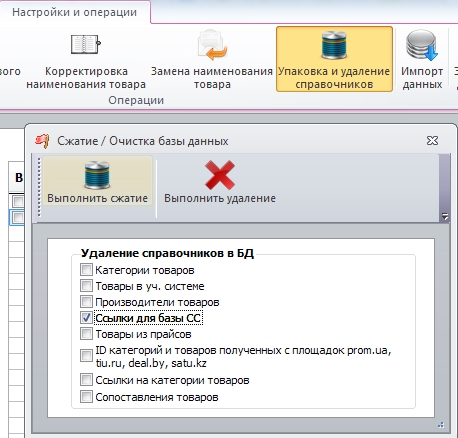Image resolution: width=458 pixels, height=438 pixels.
Task: Click the dialog resize grip corner
Action: (441, 425)
